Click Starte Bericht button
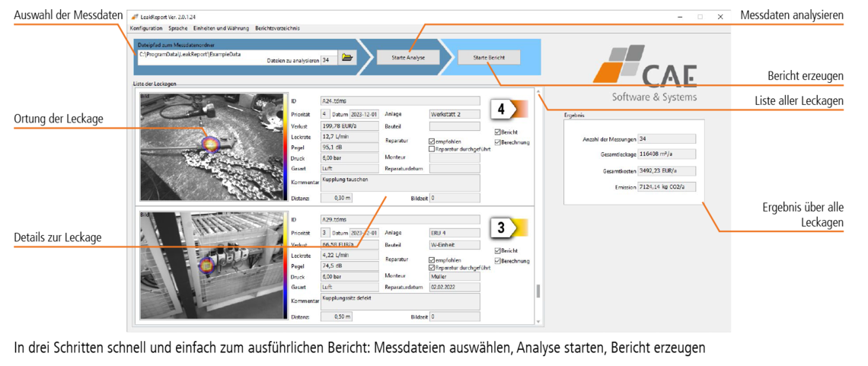This screenshot has height=366, width=868. pyautogui.click(x=489, y=58)
